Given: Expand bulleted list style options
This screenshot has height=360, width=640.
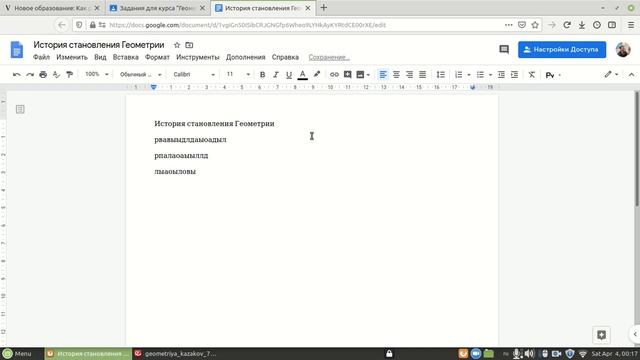Looking at the screenshot, I should (490, 75).
